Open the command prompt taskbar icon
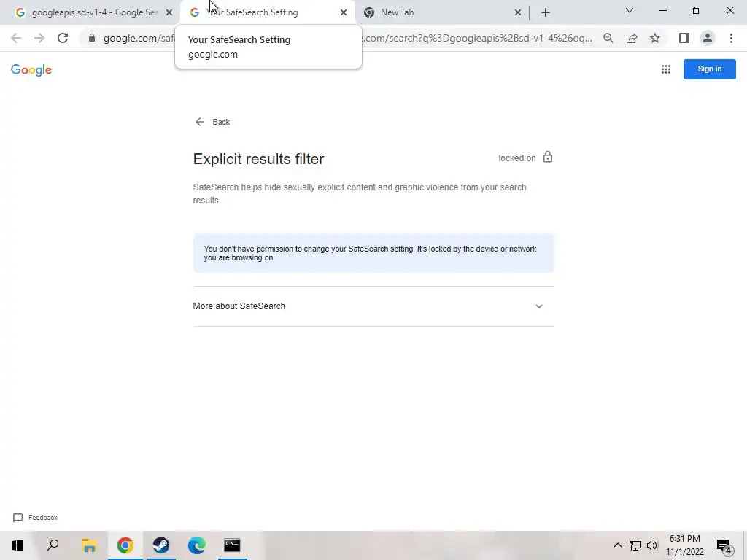 tap(232, 545)
